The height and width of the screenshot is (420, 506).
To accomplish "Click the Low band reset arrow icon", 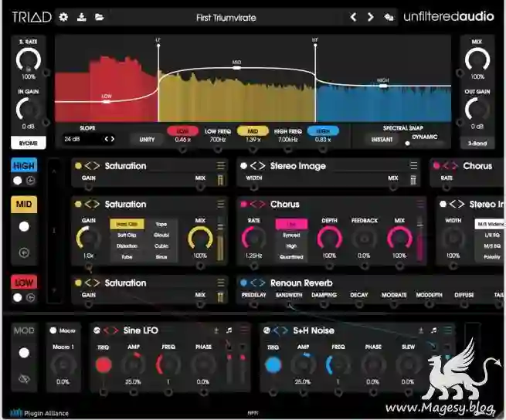I will pyautogui.click(x=30, y=298).
